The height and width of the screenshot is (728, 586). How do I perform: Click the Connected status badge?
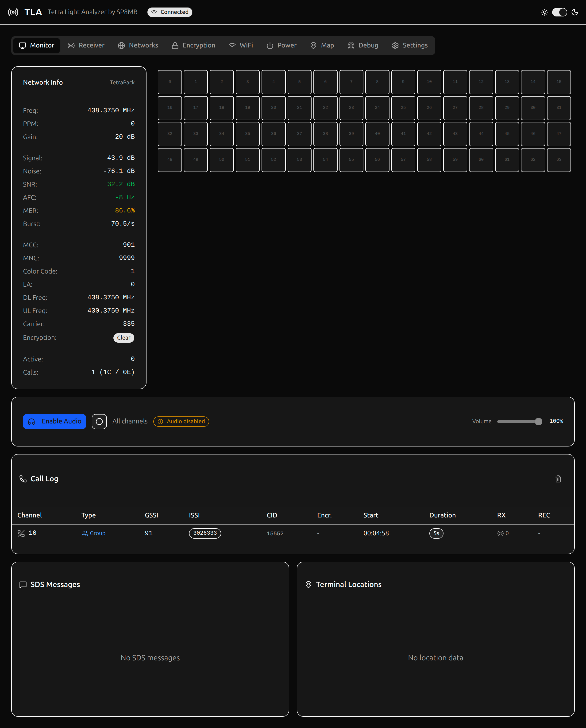(170, 12)
